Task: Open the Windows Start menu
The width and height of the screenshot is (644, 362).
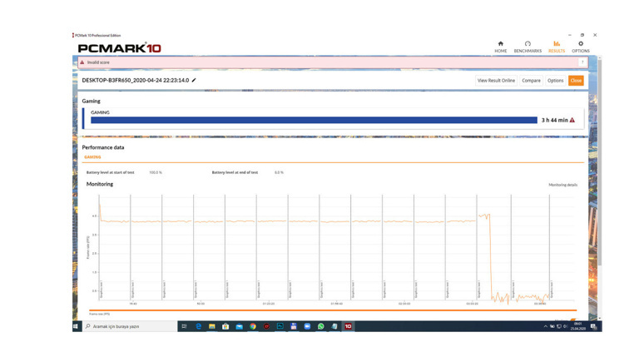Action: 77,326
